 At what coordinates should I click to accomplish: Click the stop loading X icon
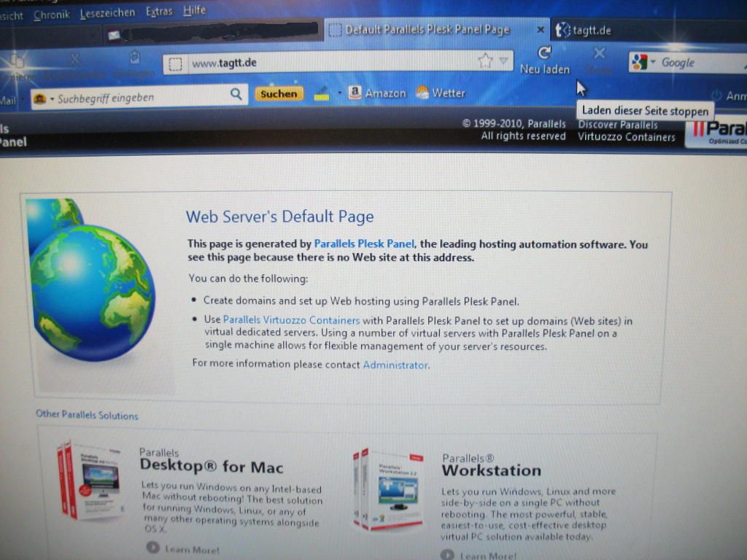pyautogui.click(x=600, y=52)
